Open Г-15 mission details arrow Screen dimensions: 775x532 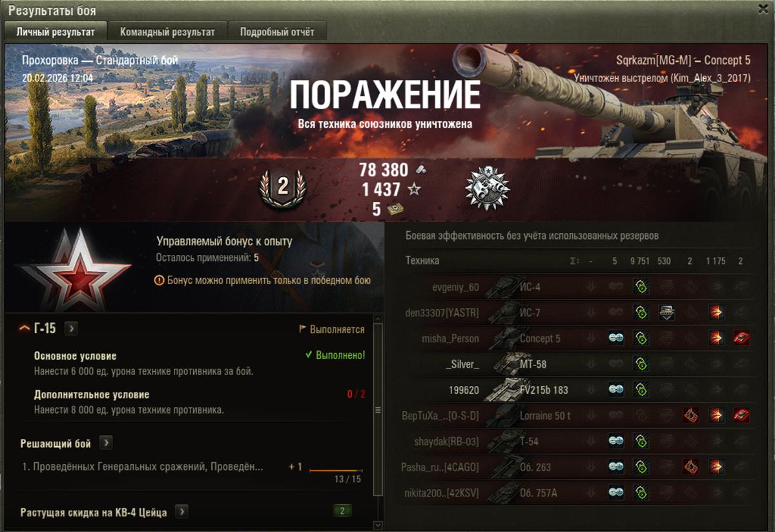click(x=71, y=329)
